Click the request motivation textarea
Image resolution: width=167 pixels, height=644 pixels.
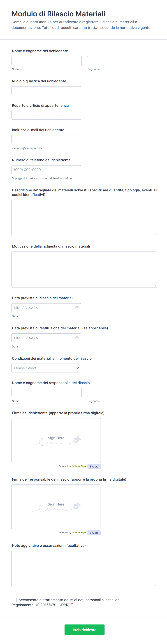[x=84, y=269]
